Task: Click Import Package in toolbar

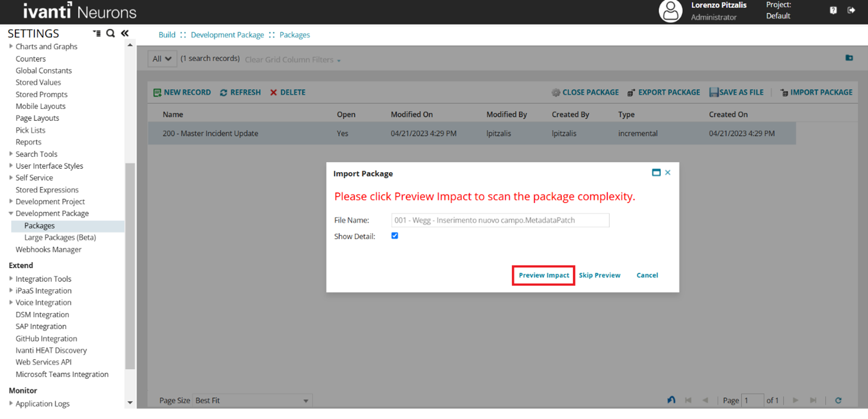Action: point(816,92)
